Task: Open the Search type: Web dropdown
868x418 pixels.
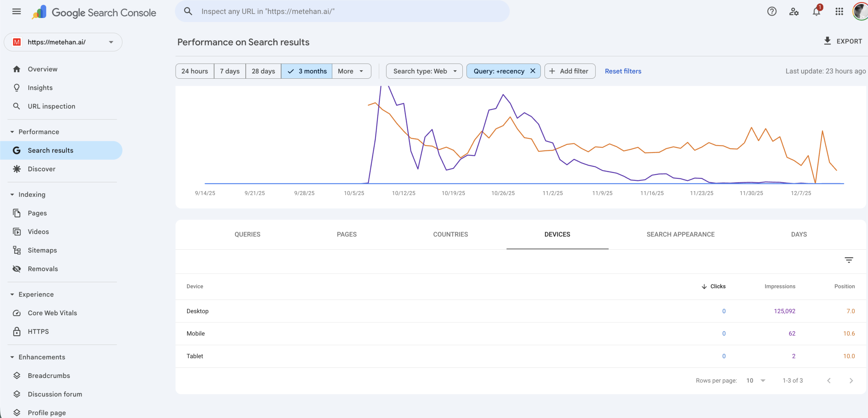Action: [x=424, y=71]
